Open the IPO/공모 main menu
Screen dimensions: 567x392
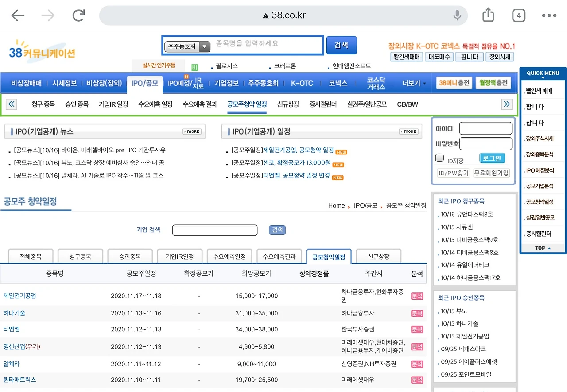[145, 83]
